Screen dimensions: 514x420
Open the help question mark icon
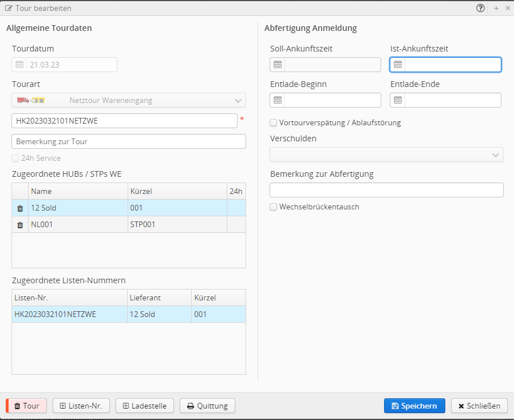point(480,8)
